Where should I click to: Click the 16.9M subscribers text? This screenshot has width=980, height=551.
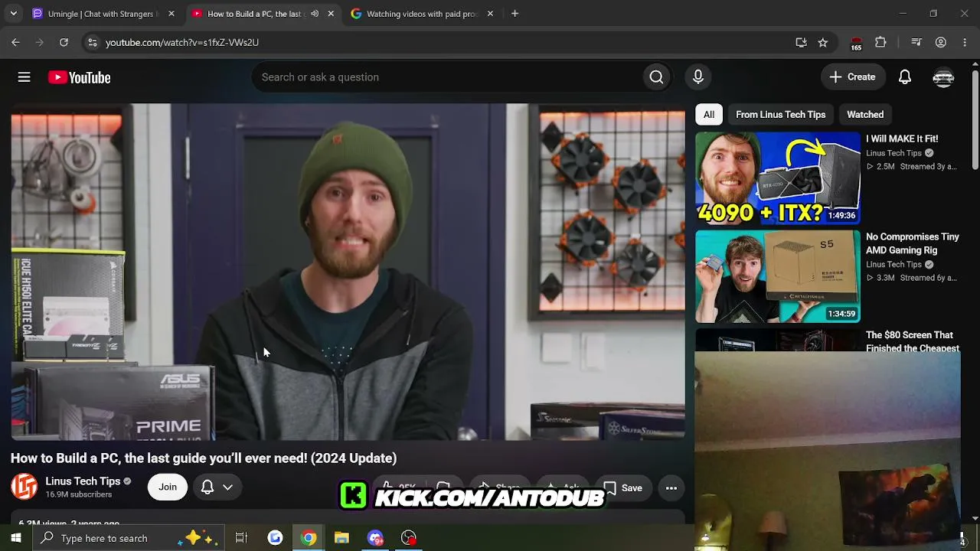tap(79, 495)
